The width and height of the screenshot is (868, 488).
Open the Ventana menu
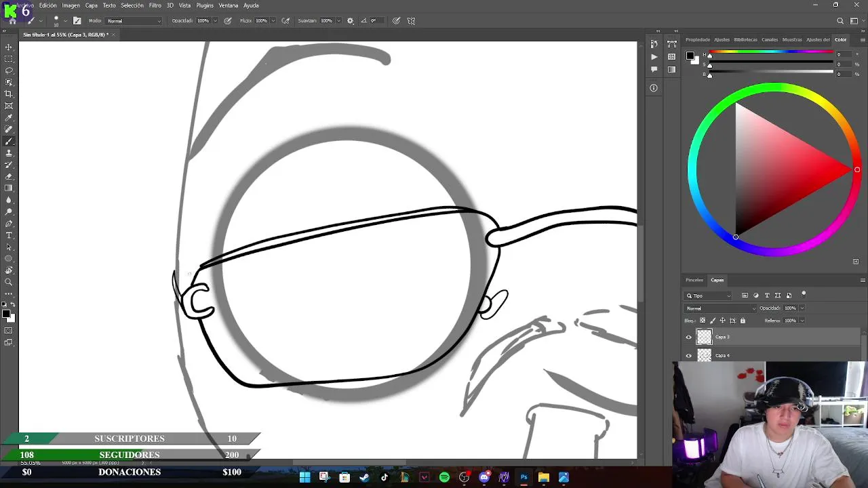(x=229, y=5)
